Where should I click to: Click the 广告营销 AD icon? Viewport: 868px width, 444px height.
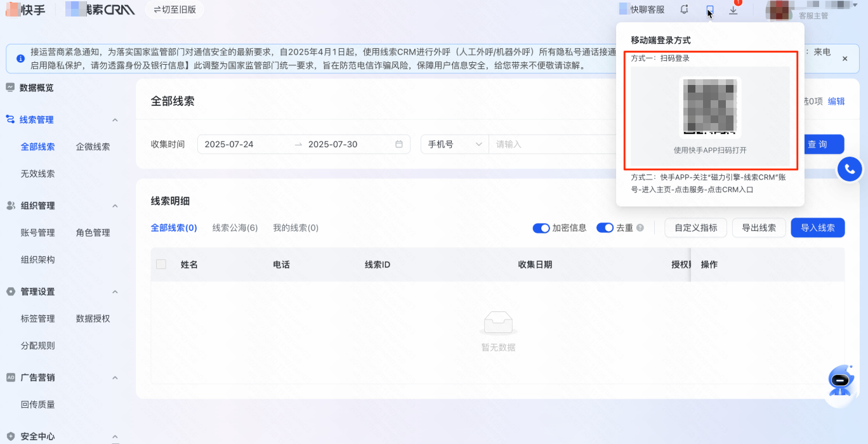10,377
